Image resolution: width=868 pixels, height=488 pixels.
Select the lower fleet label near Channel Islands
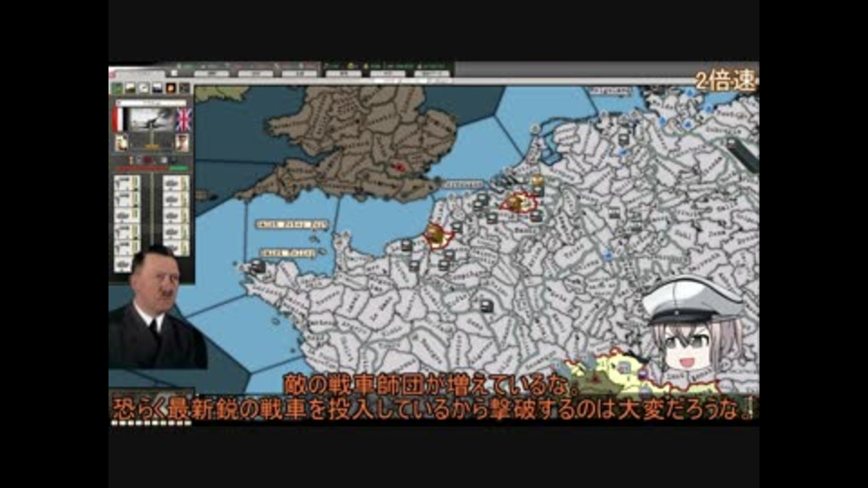tap(288, 253)
